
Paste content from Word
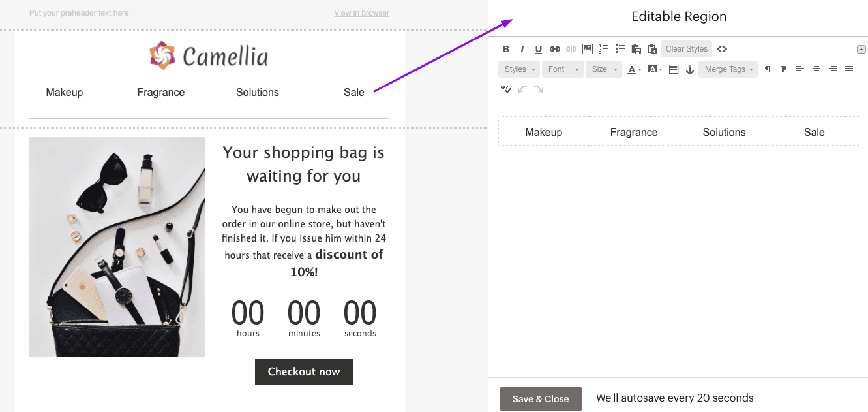tap(652, 48)
